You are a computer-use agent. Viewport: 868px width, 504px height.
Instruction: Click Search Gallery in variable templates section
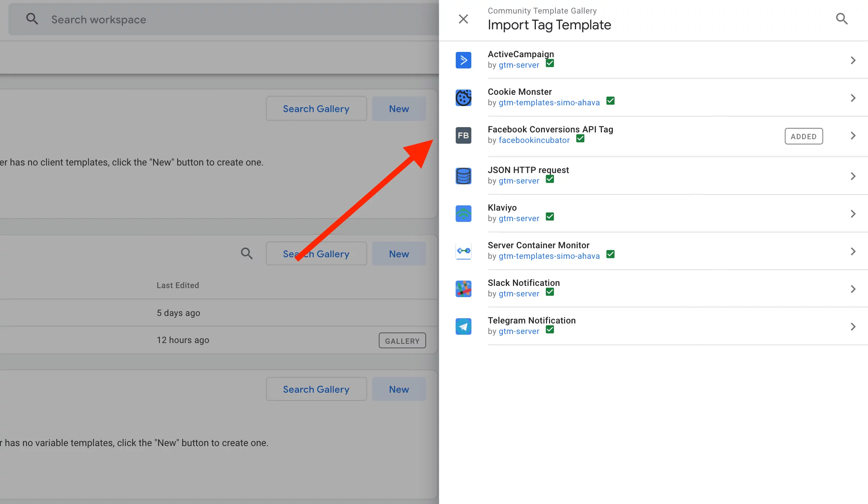pyautogui.click(x=316, y=389)
